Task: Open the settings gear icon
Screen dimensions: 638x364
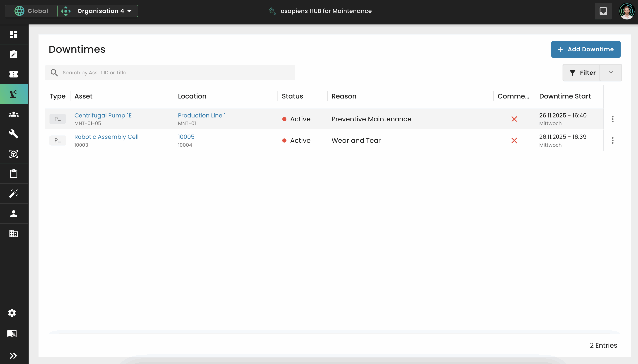Action: (12, 313)
